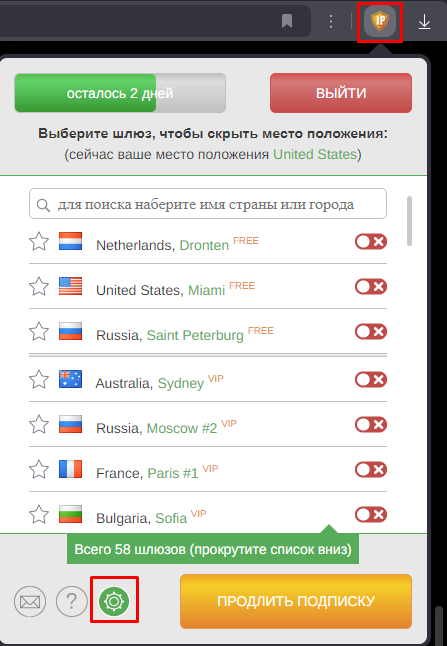Star the Australia, Sydney gateway
This screenshot has height=646, width=447.
click(x=39, y=379)
